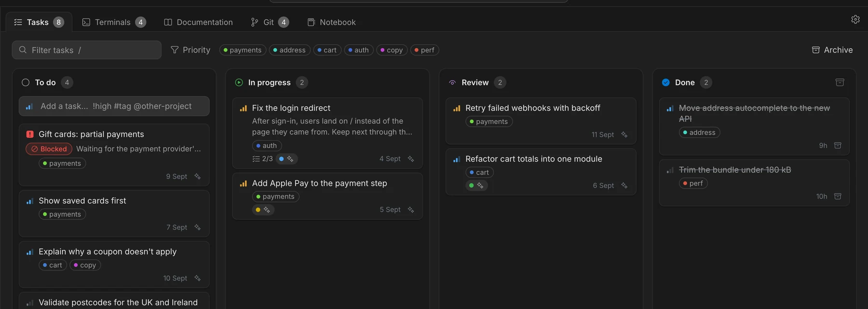Click the Blocked status badge
The image size is (868, 309).
tap(49, 149)
